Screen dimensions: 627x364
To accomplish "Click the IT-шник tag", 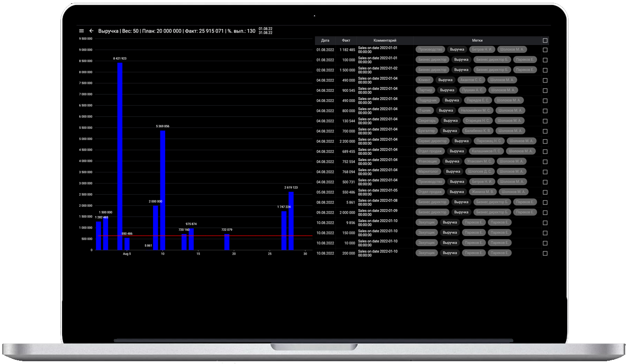I will [x=425, y=110].
